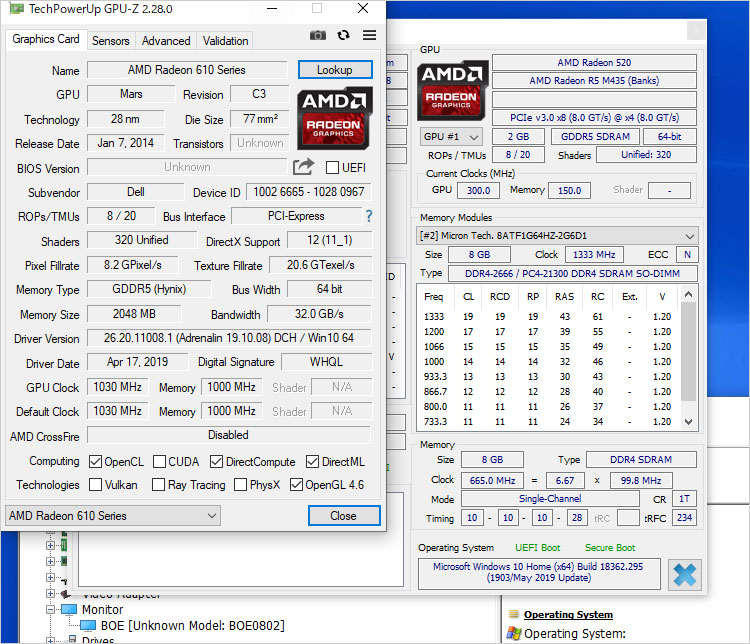Collapse the Monitor tree node

click(x=50, y=610)
